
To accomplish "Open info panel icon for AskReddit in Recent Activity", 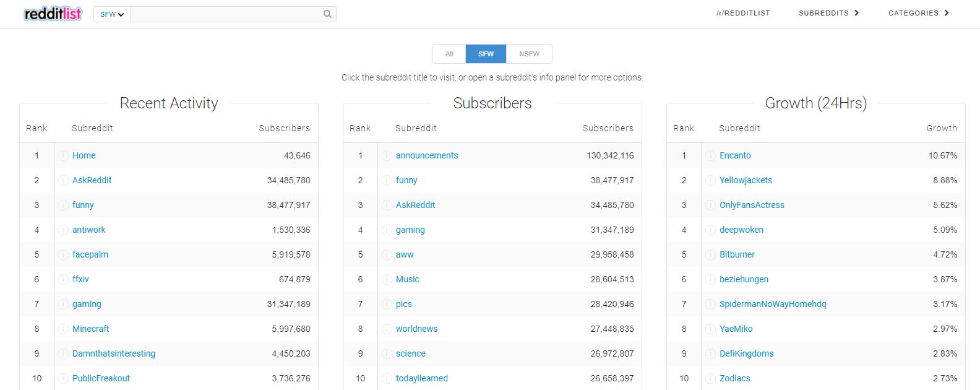I will click(x=63, y=180).
